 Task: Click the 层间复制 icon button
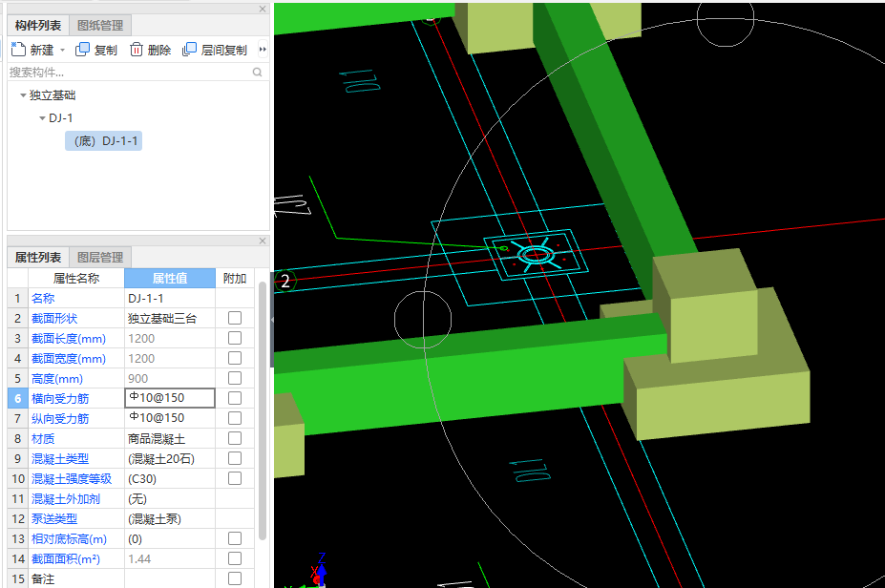pos(189,50)
